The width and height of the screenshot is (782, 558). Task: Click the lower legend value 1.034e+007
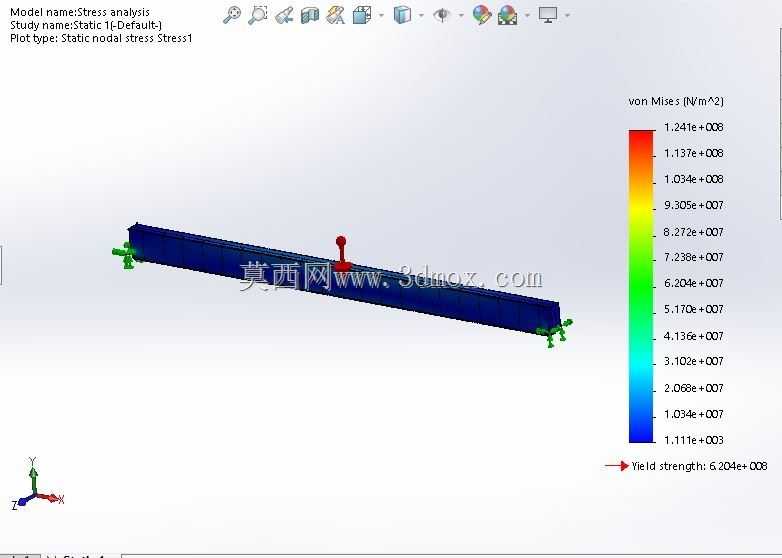[x=693, y=414]
